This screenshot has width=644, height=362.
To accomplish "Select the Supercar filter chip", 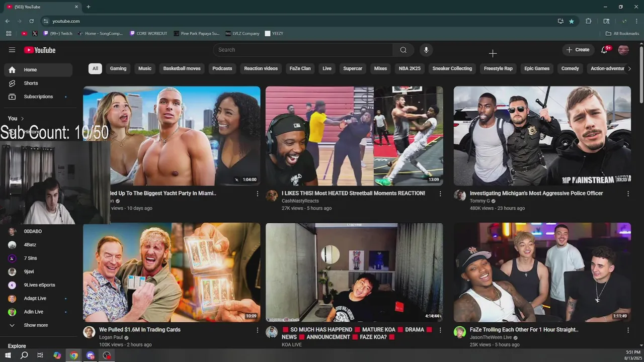I will (x=353, y=68).
